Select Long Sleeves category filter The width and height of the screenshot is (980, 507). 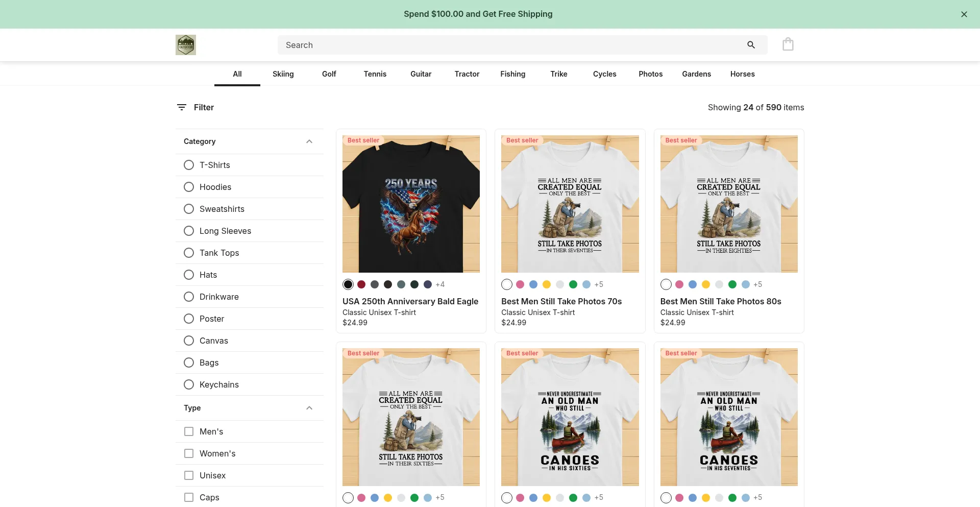189,231
